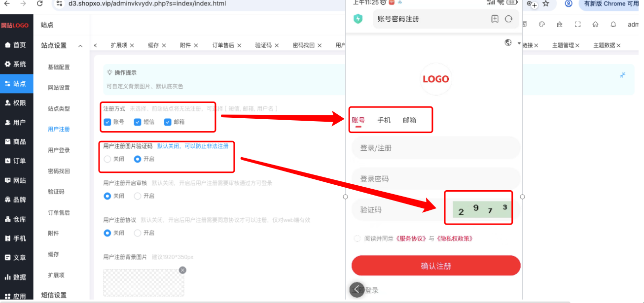Click the 用户注册背景图片 upload thumbnail

coord(143,282)
